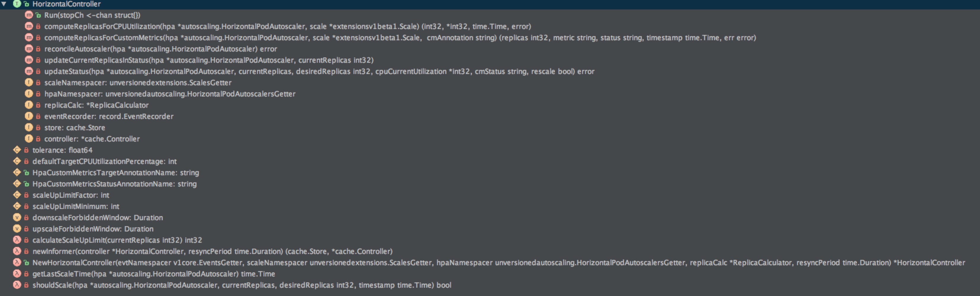Click constant icon beside defaultTargetCPUUtilizationPercentage
980x296 pixels.
click(x=17, y=161)
